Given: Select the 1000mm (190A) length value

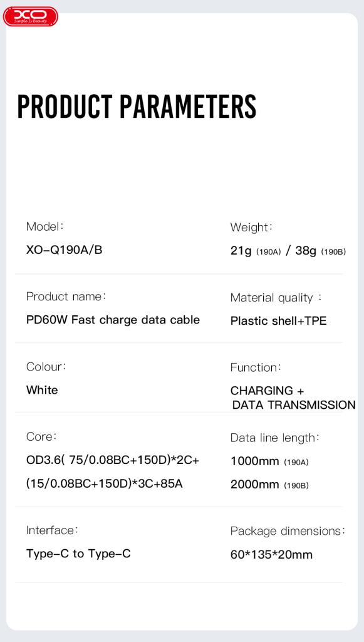Looking at the screenshot, I should tap(269, 461).
